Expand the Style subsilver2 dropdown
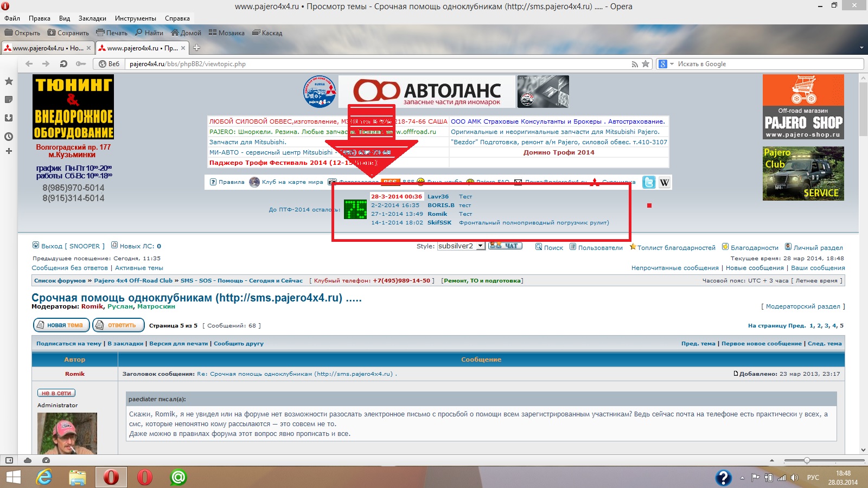868x488 pixels. (480, 246)
